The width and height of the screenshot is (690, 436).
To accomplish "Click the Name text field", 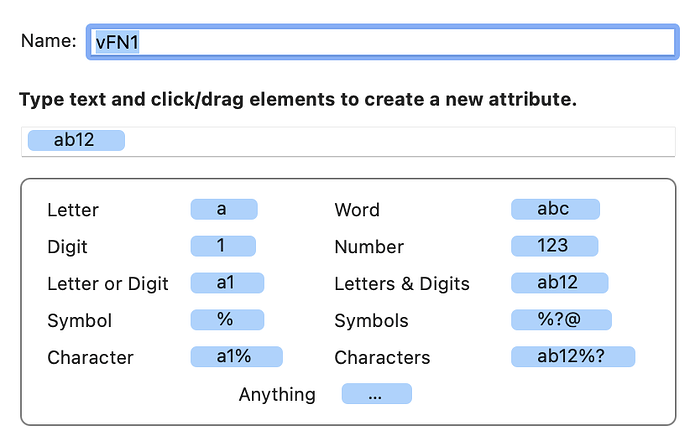I will [382, 41].
